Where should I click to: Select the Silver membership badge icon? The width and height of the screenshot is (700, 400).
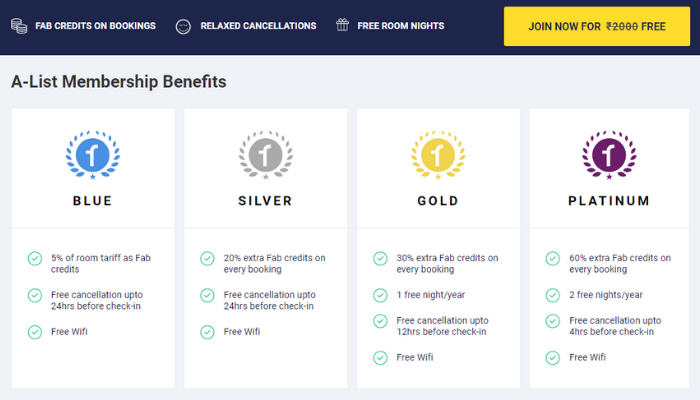[x=264, y=154]
